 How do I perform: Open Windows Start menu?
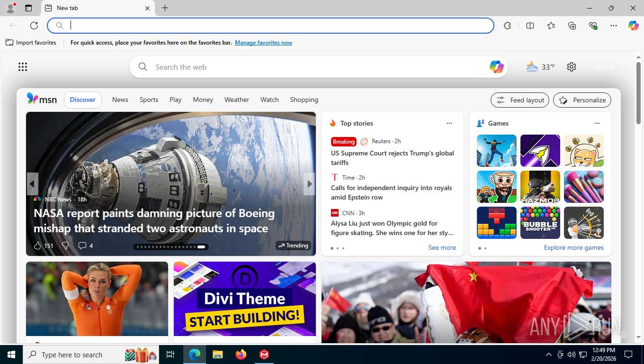11,355
